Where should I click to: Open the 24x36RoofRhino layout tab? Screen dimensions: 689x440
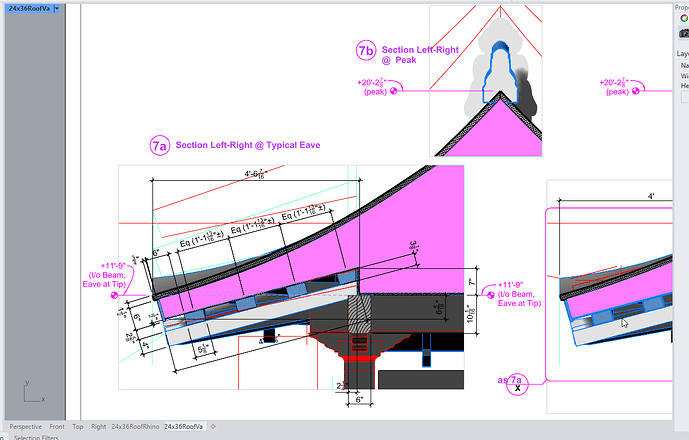coord(135,426)
